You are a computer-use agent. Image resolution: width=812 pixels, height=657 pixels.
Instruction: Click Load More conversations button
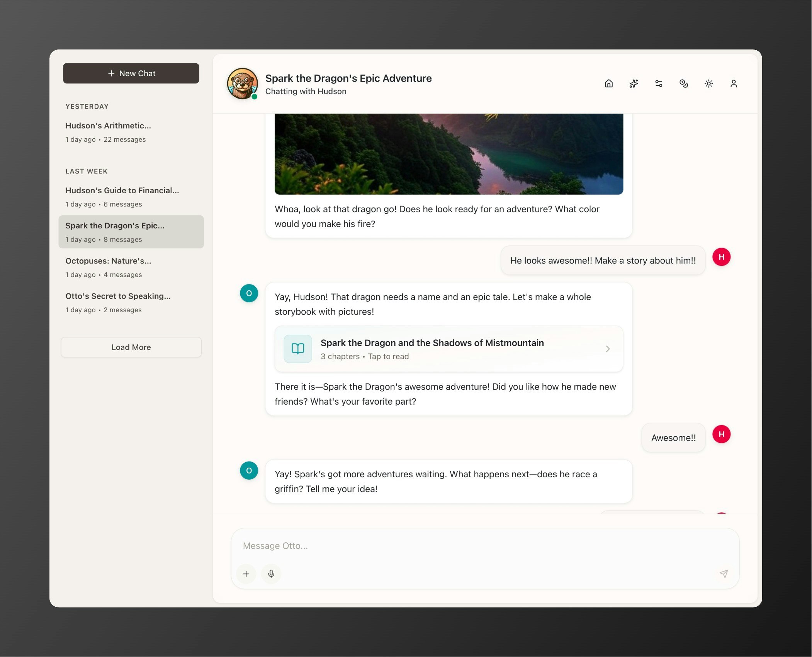click(x=131, y=347)
